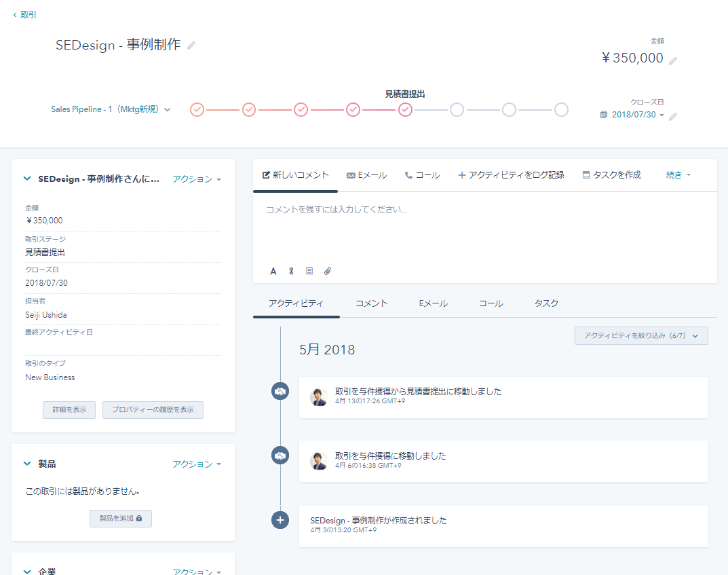Viewport: 728px width, 575px height.
Task: Select the last pipeline stage circle
Action: tap(561, 109)
